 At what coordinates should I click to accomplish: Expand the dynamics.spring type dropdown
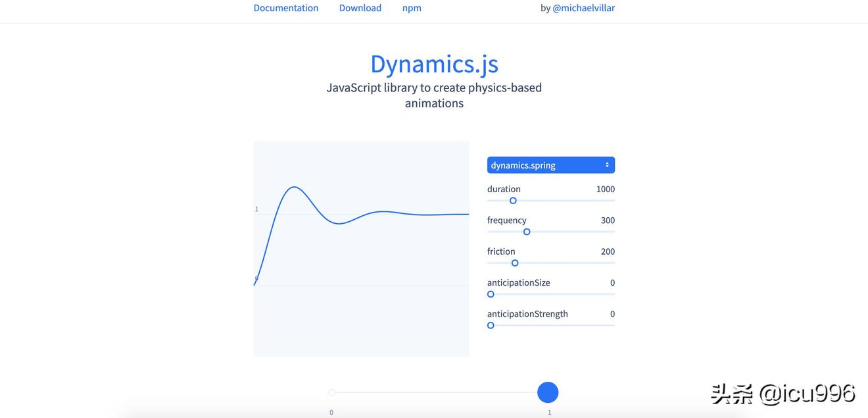point(550,165)
